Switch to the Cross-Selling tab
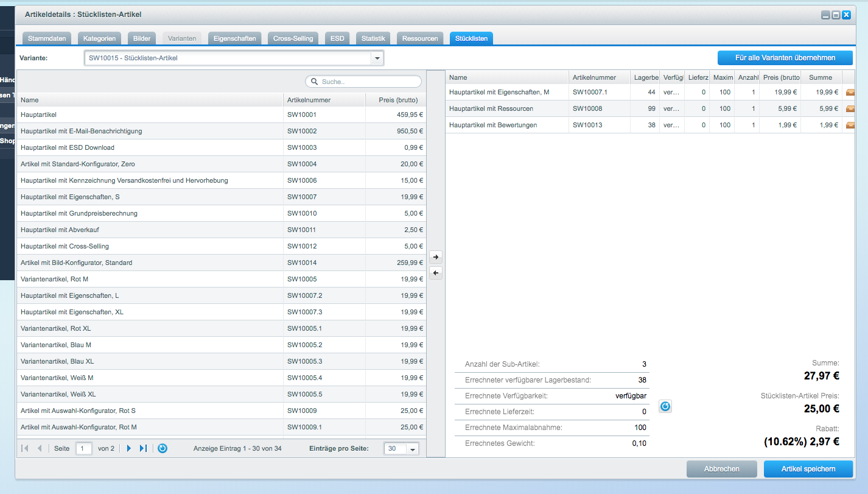Viewport: 868px width, 494px height. (293, 38)
